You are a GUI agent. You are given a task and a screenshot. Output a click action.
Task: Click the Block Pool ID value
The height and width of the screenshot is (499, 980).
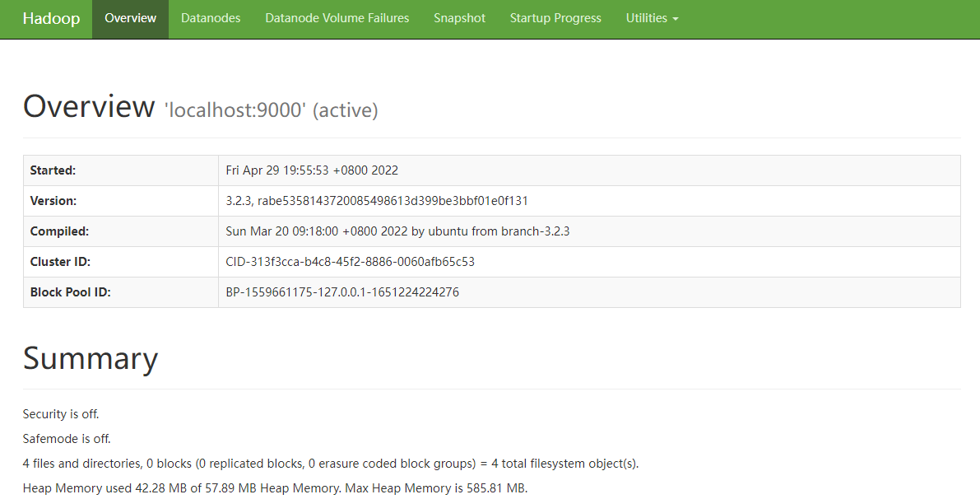[342, 292]
